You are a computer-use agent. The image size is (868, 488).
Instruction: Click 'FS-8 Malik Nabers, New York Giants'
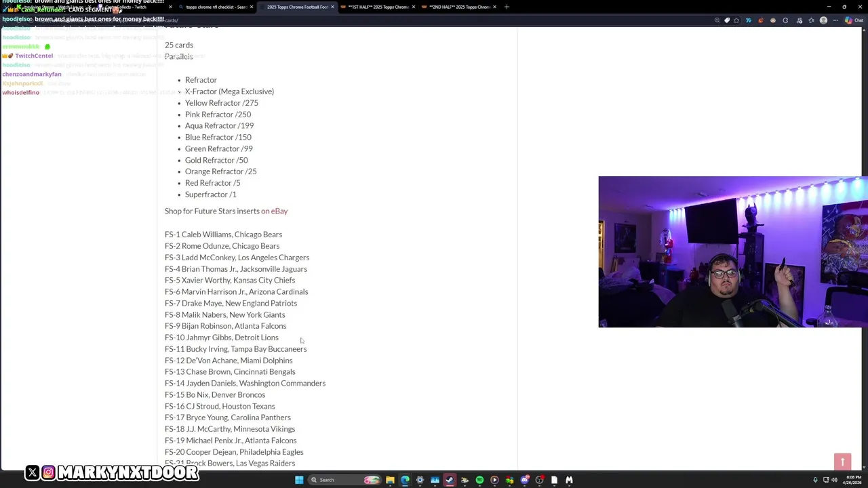(x=224, y=314)
